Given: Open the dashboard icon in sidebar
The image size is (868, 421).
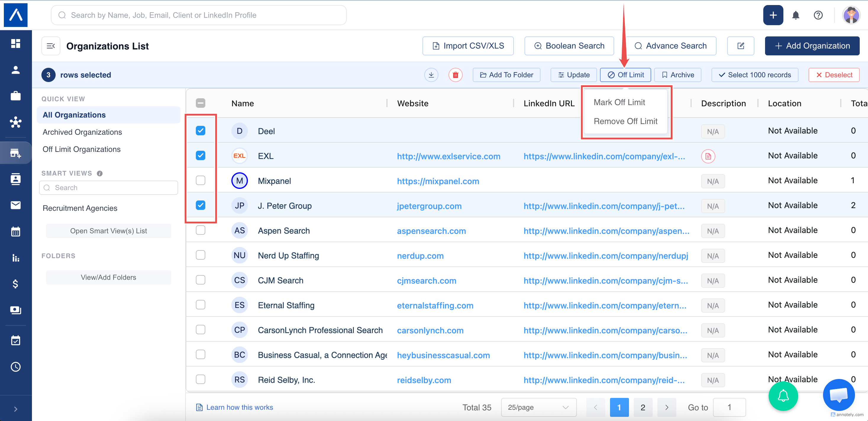Looking at the screenshot, I should 15,44.
